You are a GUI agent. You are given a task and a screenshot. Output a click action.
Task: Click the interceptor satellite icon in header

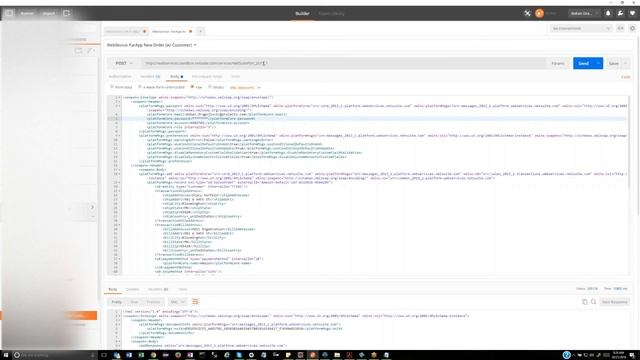(x=527, y=13)
